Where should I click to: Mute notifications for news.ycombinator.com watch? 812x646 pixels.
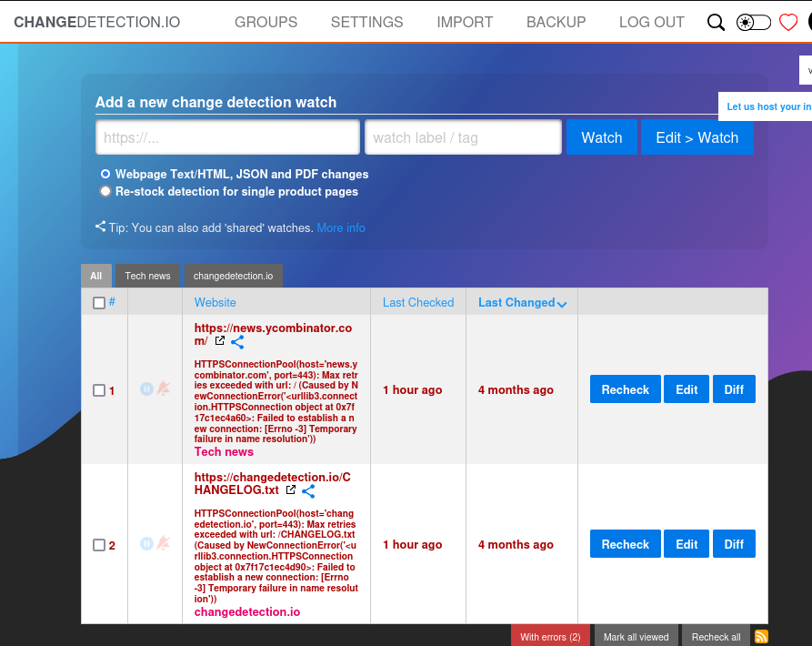(164, 389)
